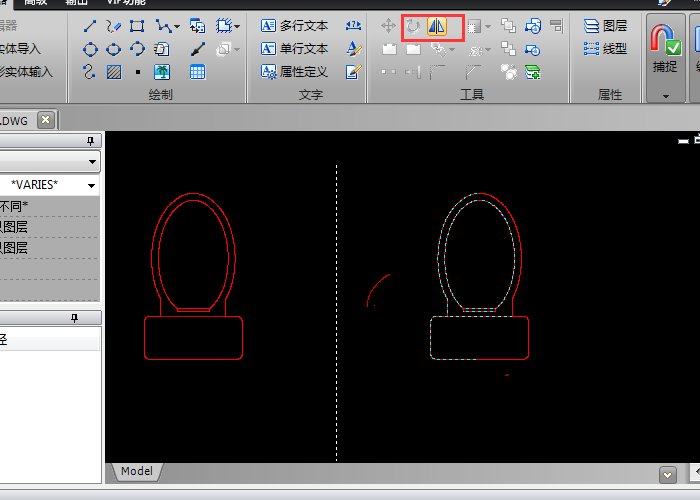Insert a table with grid icon

(197, 72)
